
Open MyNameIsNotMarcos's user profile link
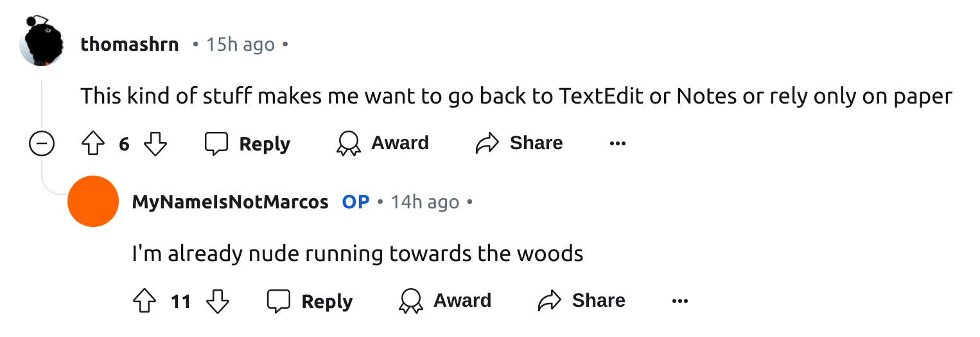(x=230, y=202)
